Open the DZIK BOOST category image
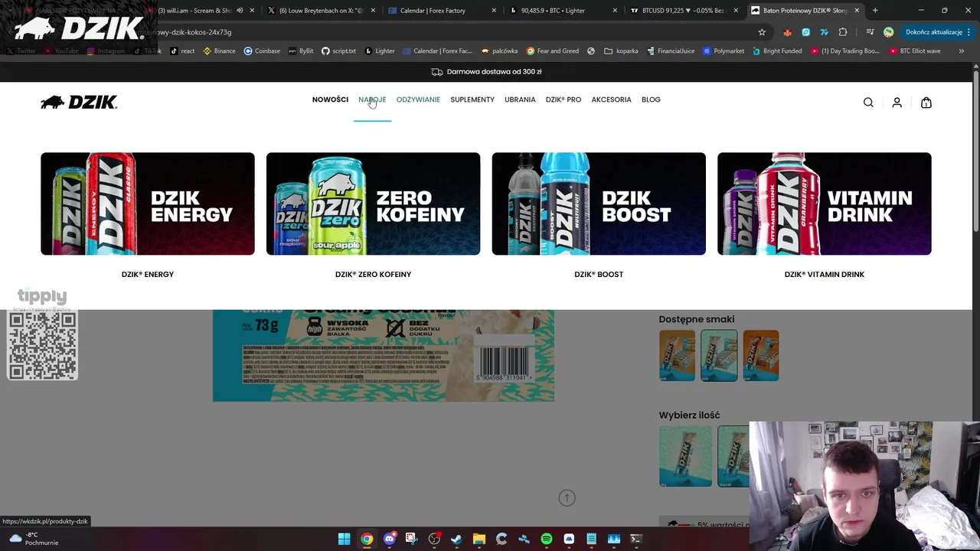The height and width of the screenshot is (551, 980). point(599,204)
